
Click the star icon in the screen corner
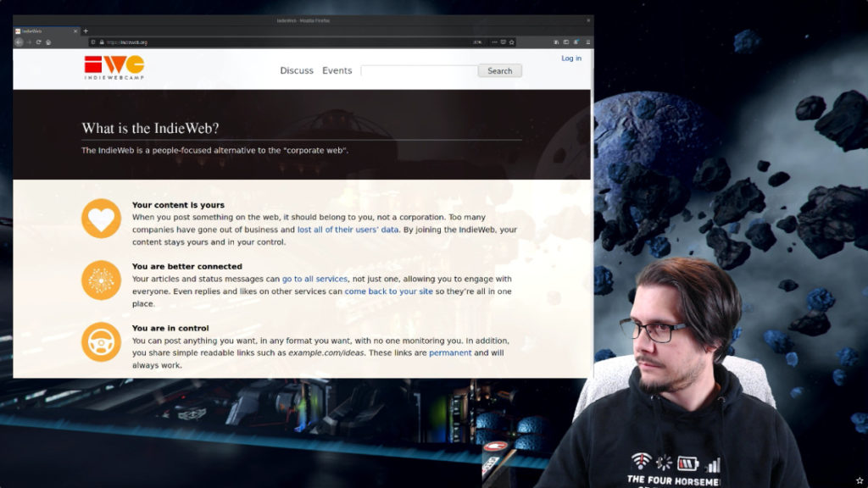[x=860, y=480]
